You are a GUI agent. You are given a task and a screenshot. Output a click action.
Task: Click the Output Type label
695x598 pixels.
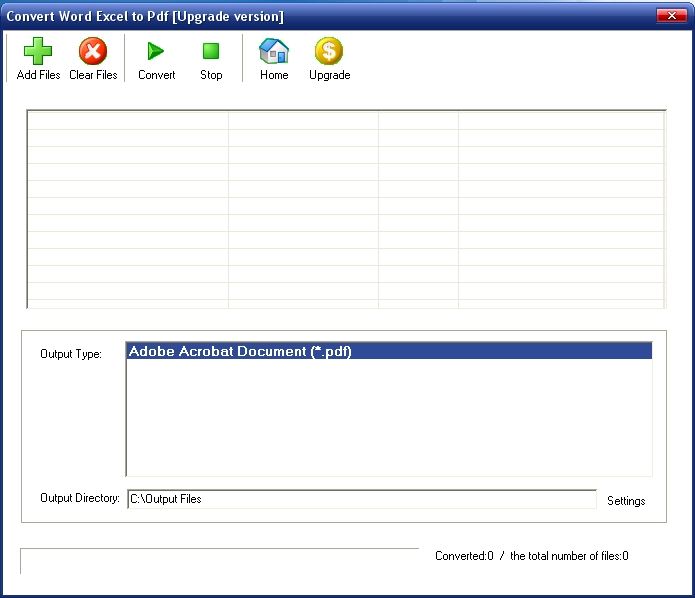tap(71, 354)
